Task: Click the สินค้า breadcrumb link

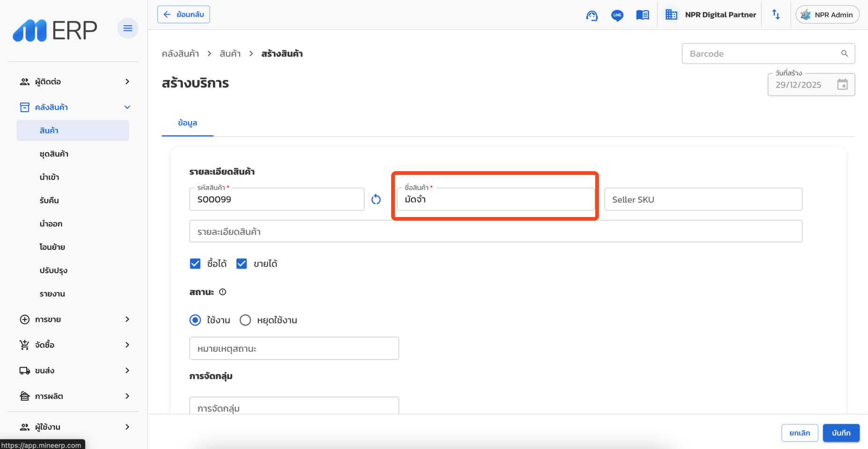Action: [230, 54]
